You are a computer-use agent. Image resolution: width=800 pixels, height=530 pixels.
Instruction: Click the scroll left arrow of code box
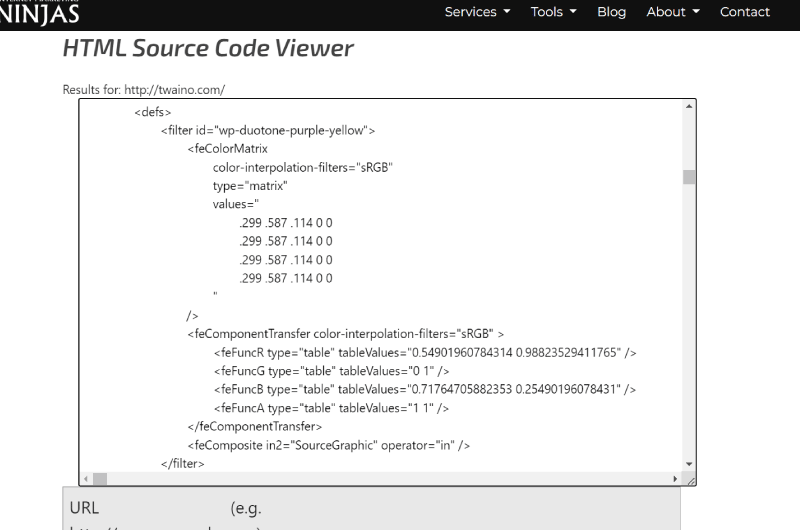click(x=86, y=478)
